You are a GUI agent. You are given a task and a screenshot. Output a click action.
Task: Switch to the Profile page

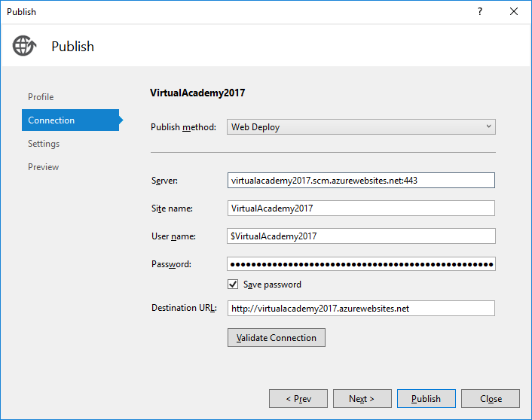click(x=41, y=97)
